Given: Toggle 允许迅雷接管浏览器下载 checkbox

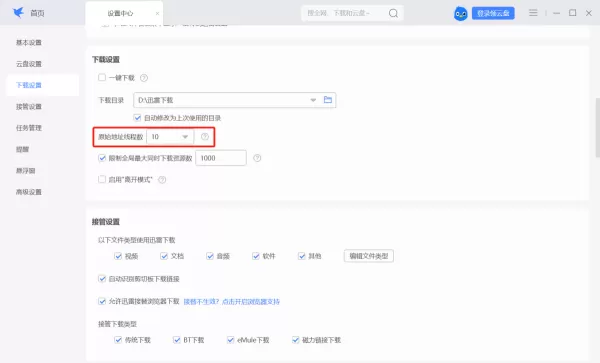Looking at the screenshot, I should click(102, 301).
